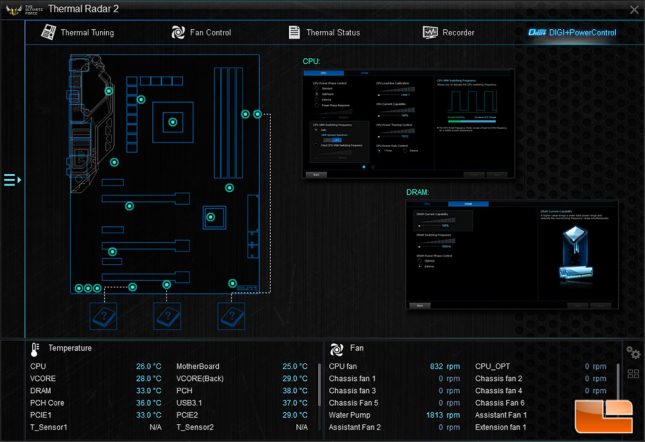645x442 pixels.
Task: Select sensor on first long PCIe slot
Action: pos(130,206)
